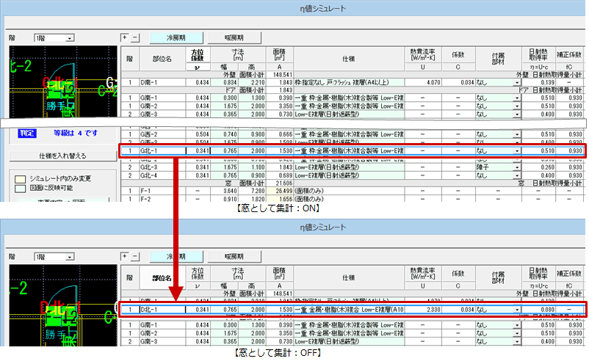Image resolution: width=589 pixels, height=364 pixels.
Task: Open 付属部材 dropdown for G北-4 row
Action: tap(517, 175)
